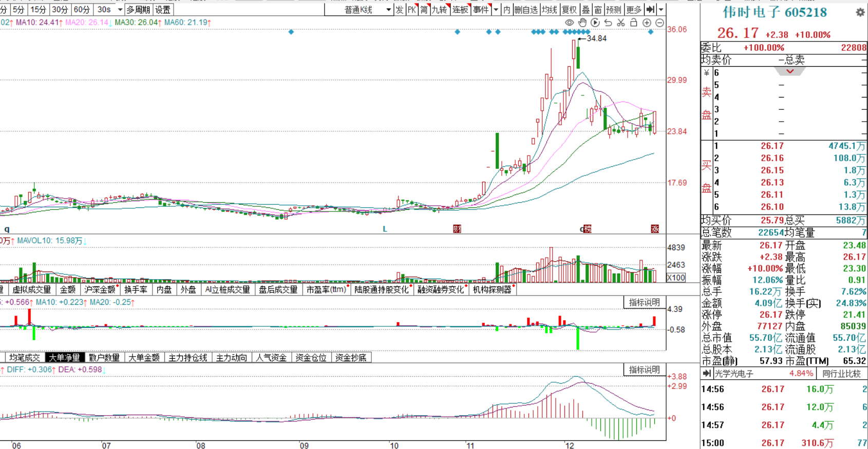Toggle the 九转 indicator
This screenshot has width=868, height=449.
[440, 9]
